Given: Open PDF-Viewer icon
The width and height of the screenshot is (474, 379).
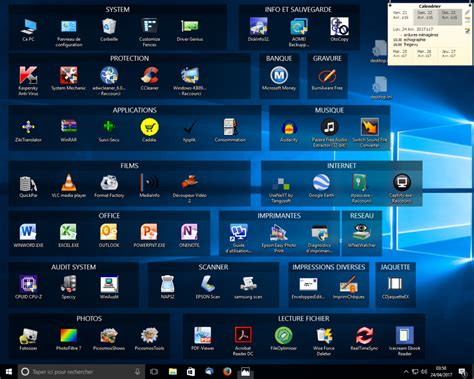Looking at the screenshot, I should point(203,336).
